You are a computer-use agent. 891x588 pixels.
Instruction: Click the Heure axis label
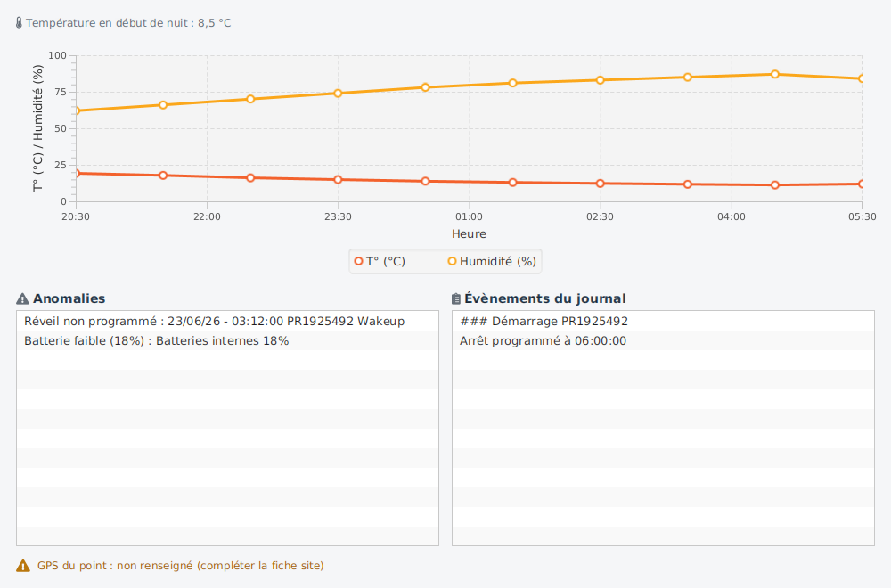[469, 234]
